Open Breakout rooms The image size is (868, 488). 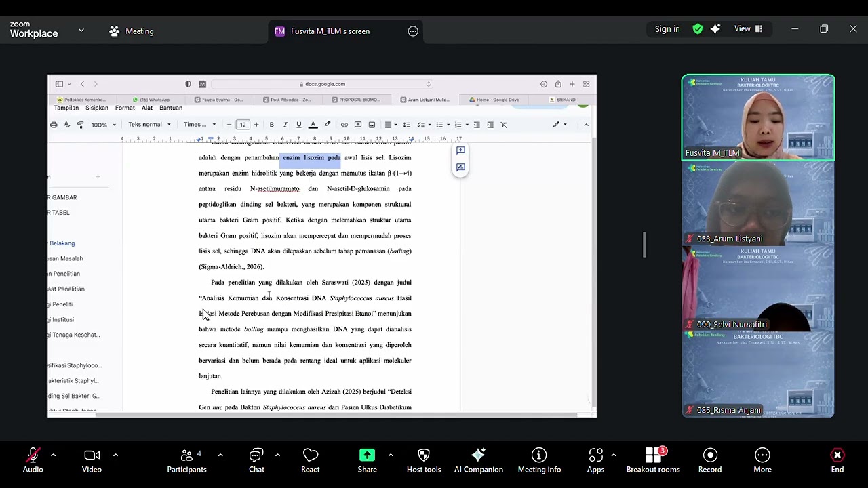click(653, 461)
